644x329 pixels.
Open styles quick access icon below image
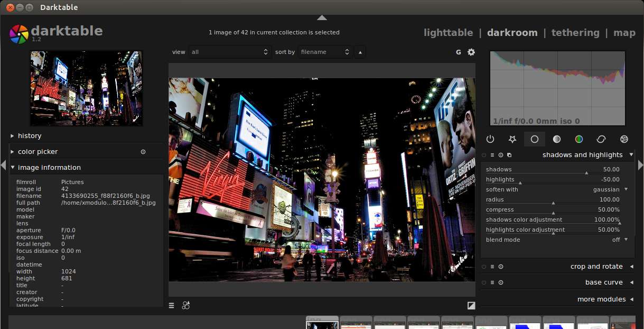186,305
